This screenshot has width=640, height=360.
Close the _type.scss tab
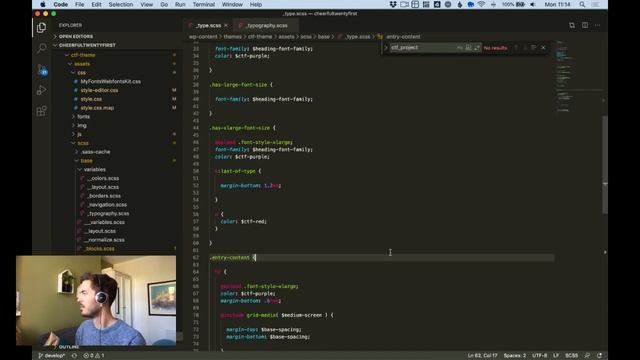[226, 25]
